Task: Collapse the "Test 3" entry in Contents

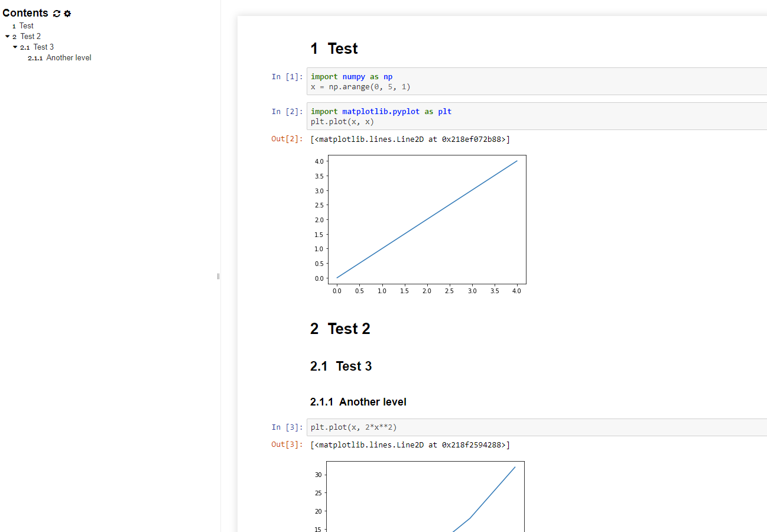Action: 15,47
